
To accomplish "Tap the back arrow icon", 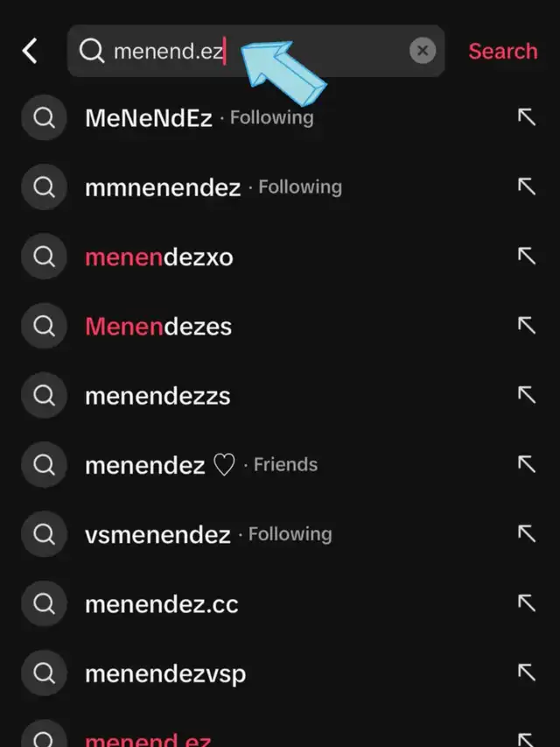I will point(30,51).
